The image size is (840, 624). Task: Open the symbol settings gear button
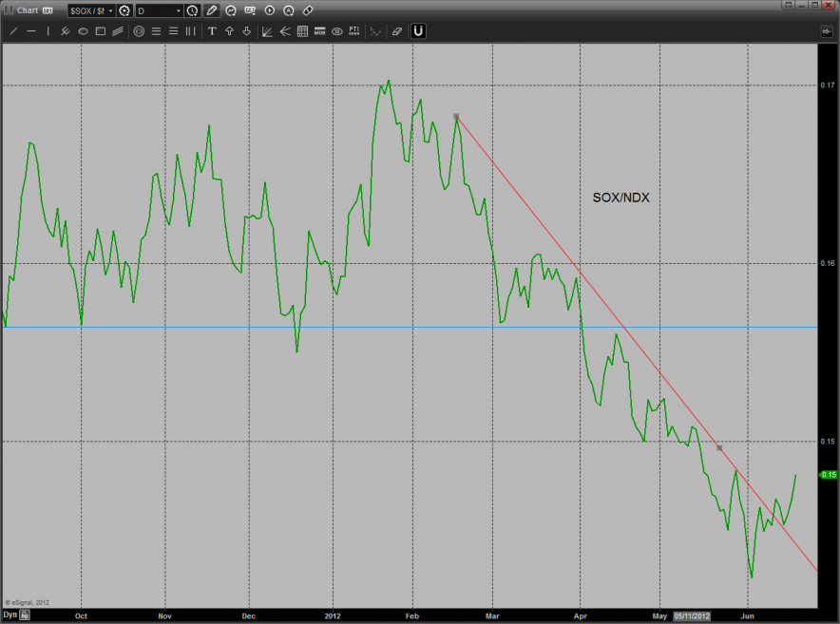click(x=124, y=10)
